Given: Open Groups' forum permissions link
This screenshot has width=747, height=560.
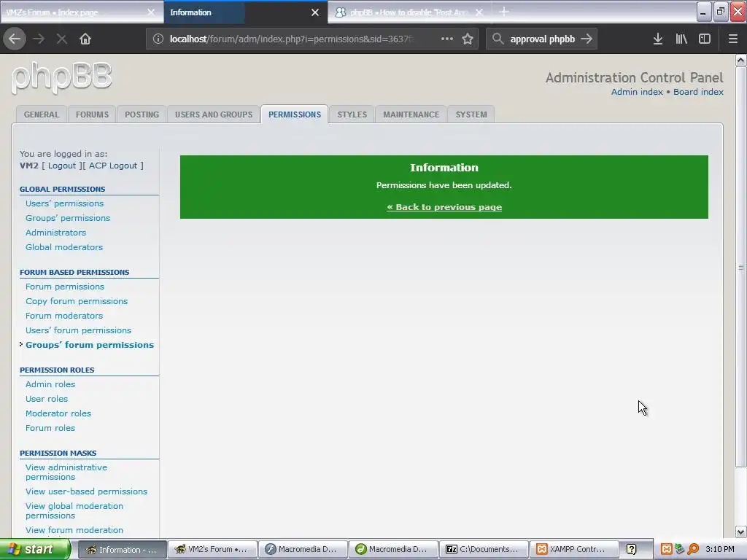Looking at the screenshot, I should (90, 345).
